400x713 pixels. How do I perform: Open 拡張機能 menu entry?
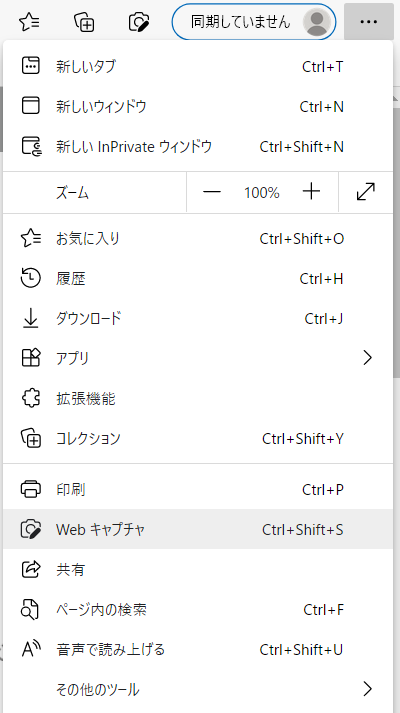pos(198,398)
